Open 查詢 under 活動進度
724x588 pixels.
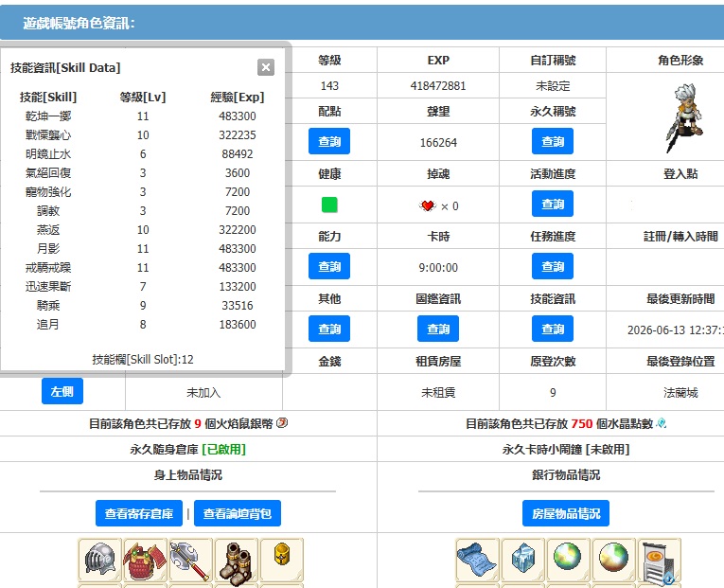pos(553,204)
